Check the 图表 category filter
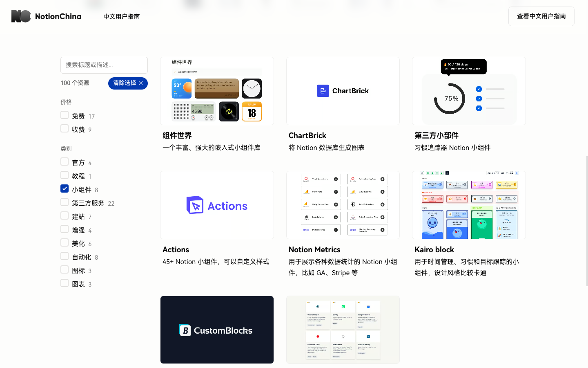 click(x=65, y=283)
